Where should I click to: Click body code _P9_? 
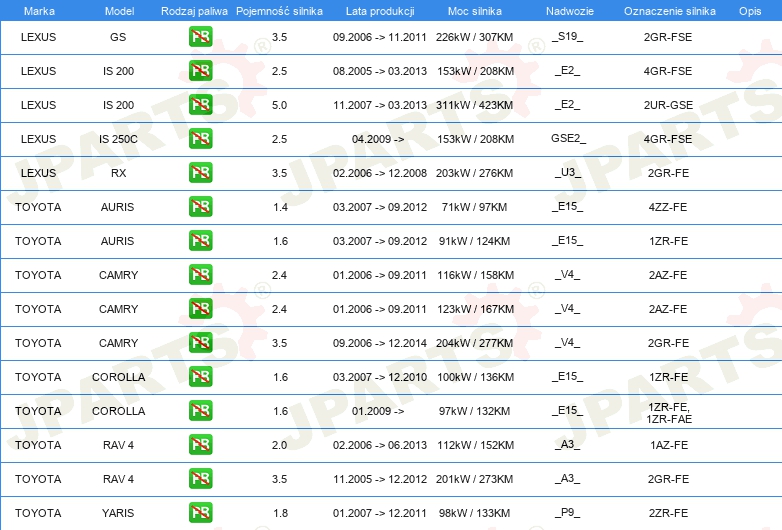click(x=568, y=512)
